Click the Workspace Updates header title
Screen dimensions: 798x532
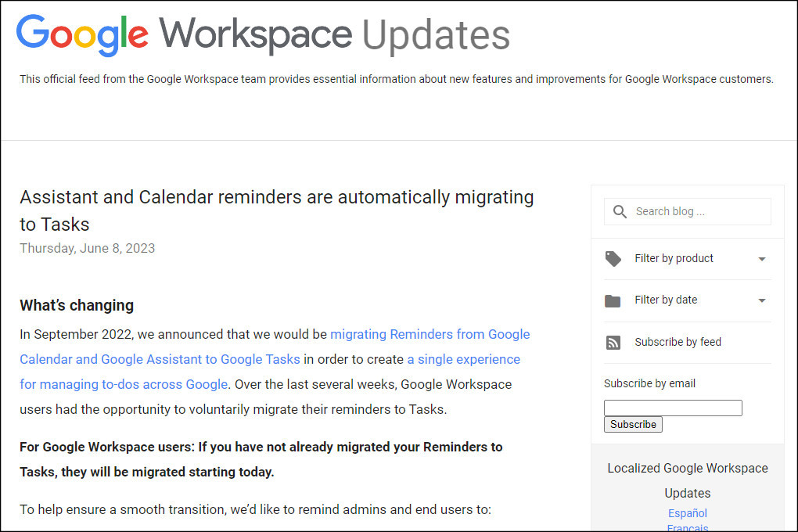pos(334,34)
